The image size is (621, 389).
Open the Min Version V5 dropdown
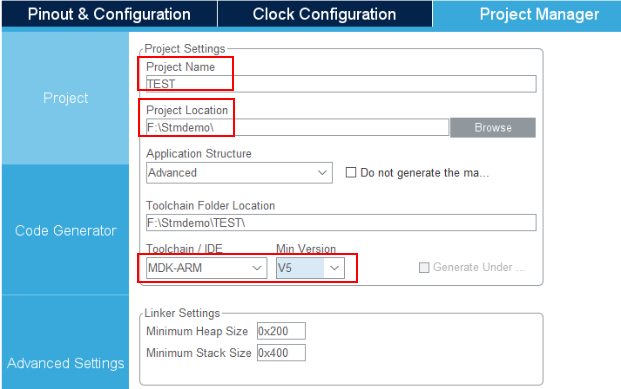click(310, 268)
